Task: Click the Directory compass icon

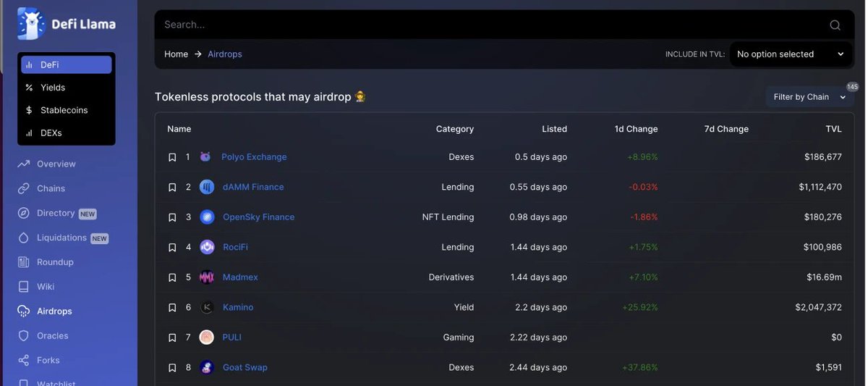Action: (24, 213)
